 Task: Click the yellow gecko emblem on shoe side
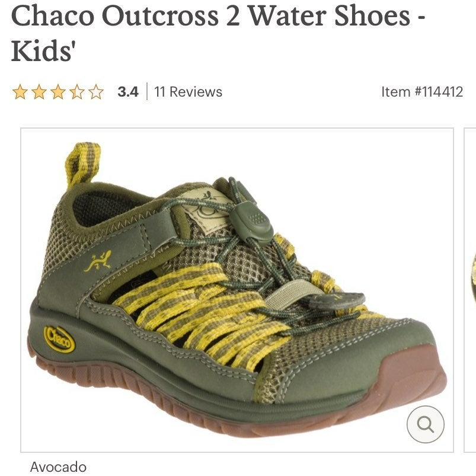(98, 261)
